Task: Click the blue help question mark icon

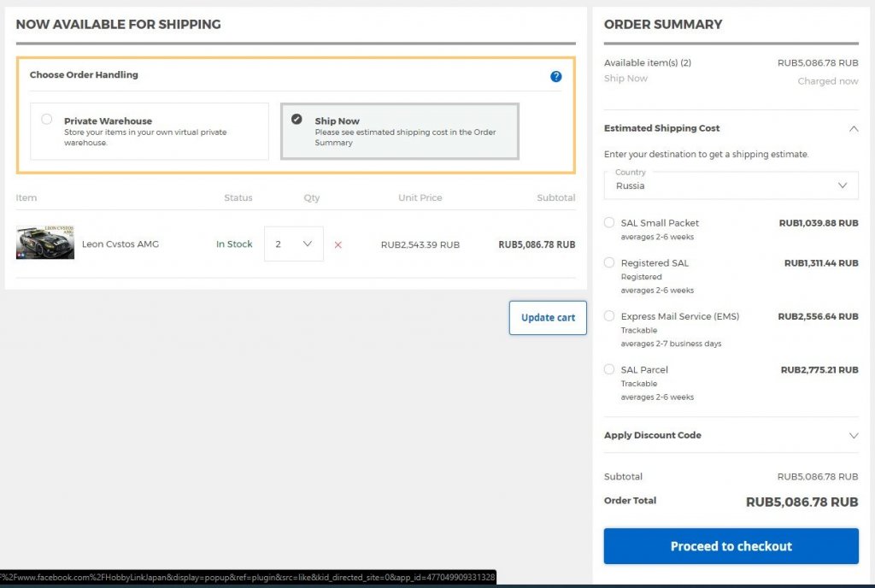Action: point(555,76)
